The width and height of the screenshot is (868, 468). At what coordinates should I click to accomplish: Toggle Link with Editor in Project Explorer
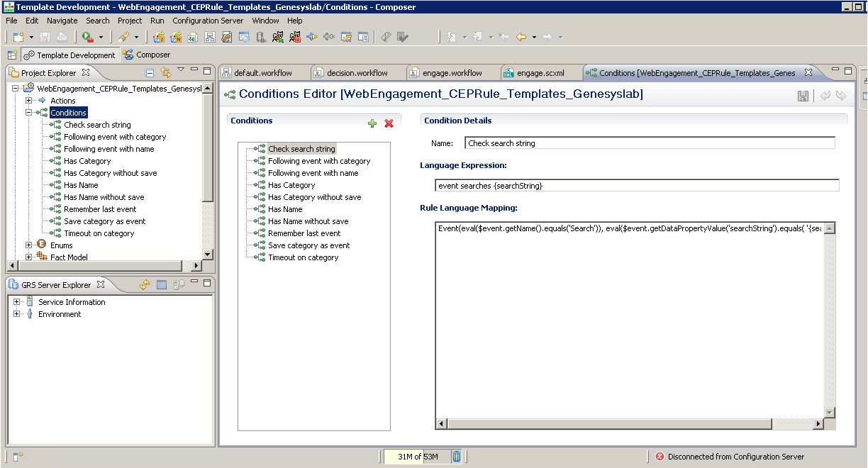tap(166, 72)
